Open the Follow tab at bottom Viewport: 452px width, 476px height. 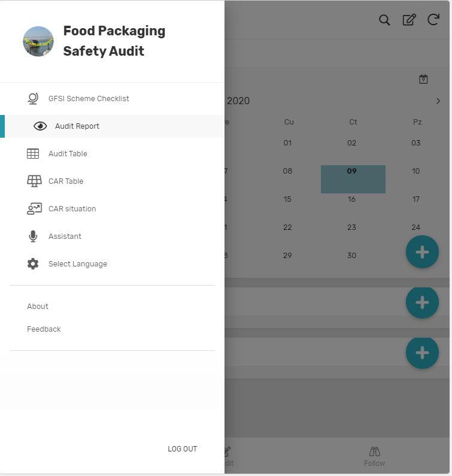(x=374, y=456)
